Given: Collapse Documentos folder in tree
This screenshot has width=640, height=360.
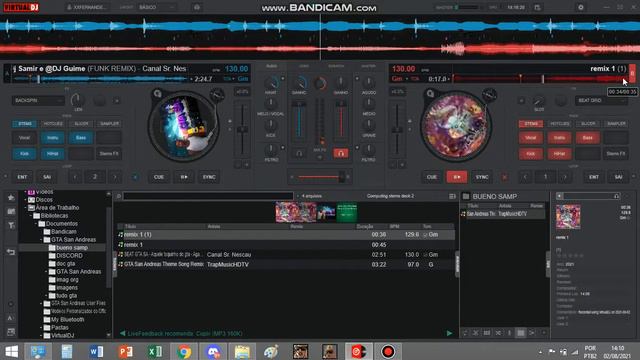Looking at the screenshot, I should tap(36, 224).
